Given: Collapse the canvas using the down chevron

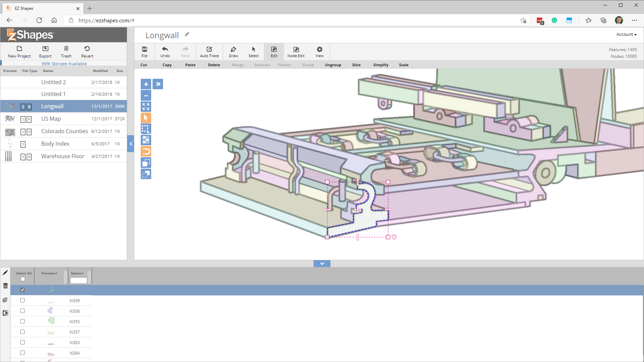Looking at the screenshot, I should coord(322,264).
